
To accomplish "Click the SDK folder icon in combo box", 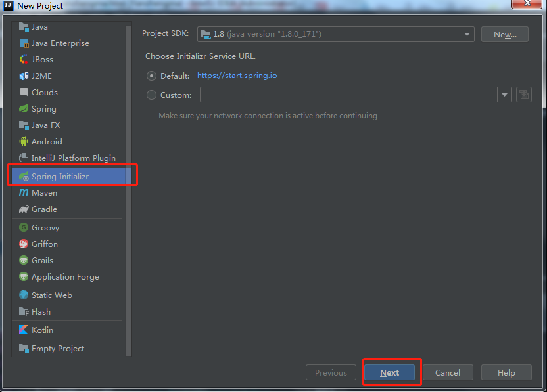I will [x=206, y=35].
